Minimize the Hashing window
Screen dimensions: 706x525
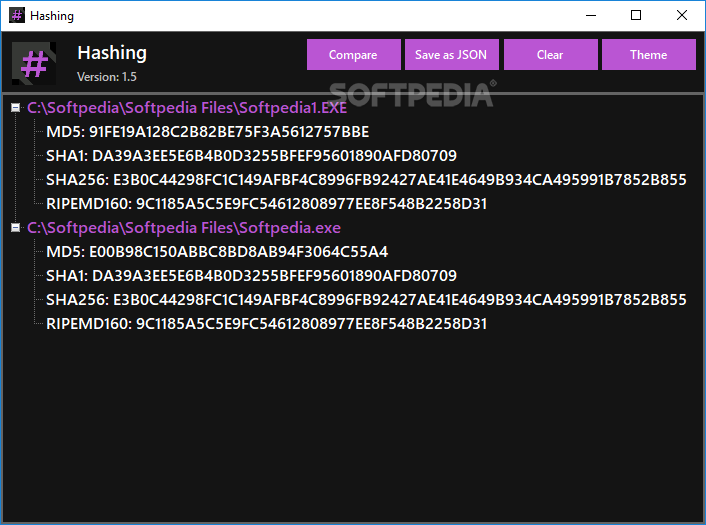point(591,15)
